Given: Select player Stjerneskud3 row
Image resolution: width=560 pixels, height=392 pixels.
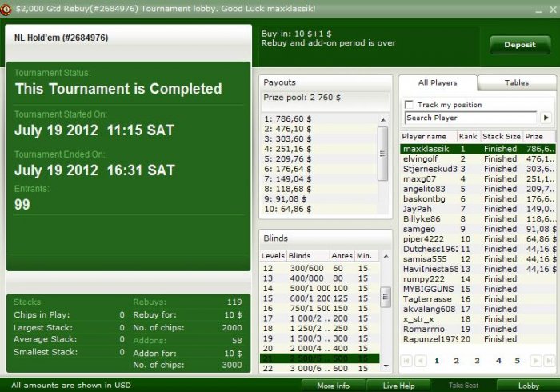Looking at the screenshot, I should (478, 169).
